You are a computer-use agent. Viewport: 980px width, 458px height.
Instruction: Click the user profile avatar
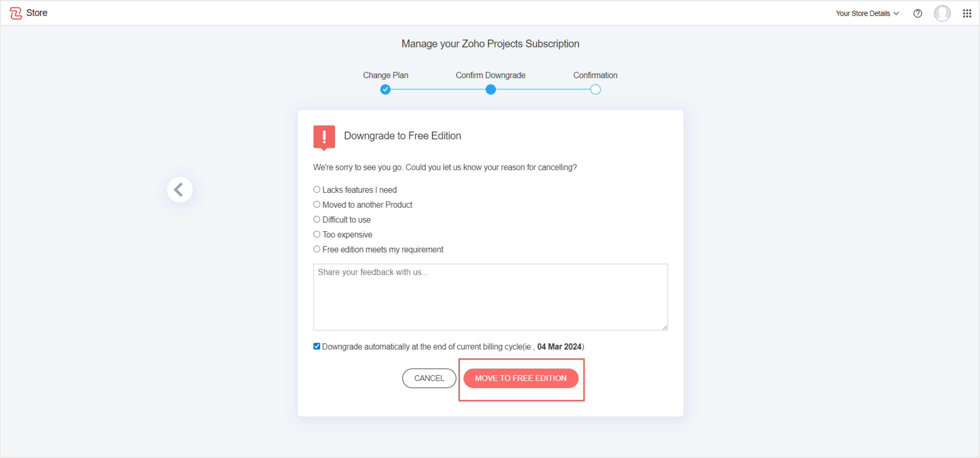point(942,13)
